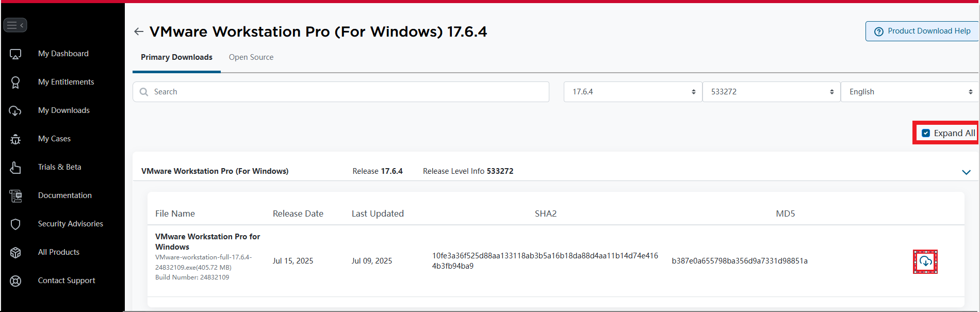Click the Contact Support lifebuoy icon
The image size is (980, 312).
(15, 281)
